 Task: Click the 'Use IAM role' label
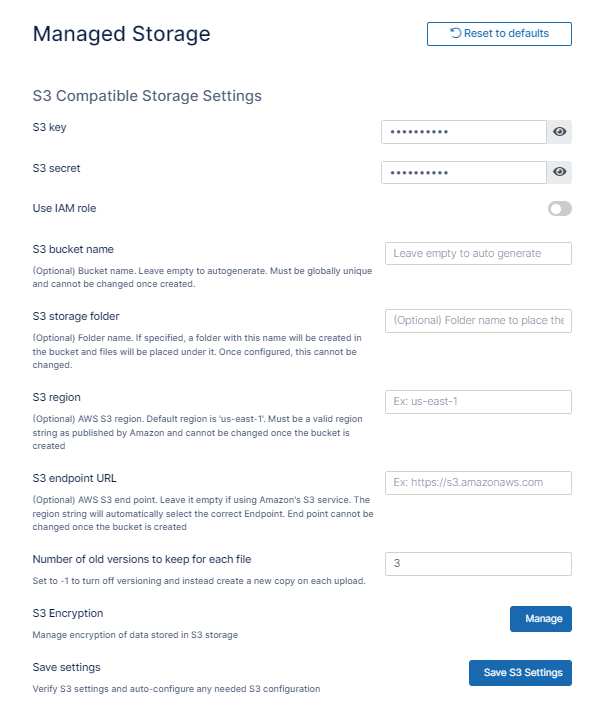point(64,208)
